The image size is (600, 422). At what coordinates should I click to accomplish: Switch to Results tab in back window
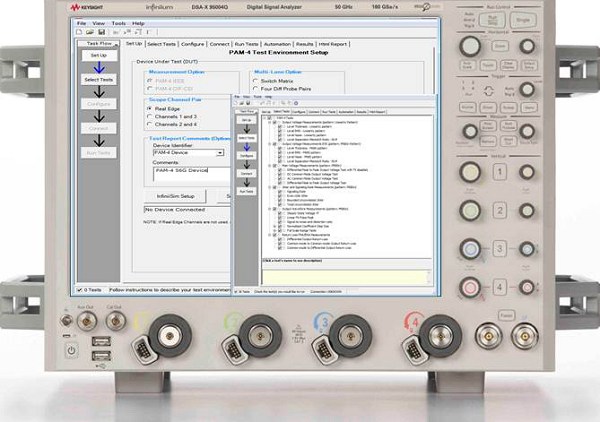[x=305, y=44]
